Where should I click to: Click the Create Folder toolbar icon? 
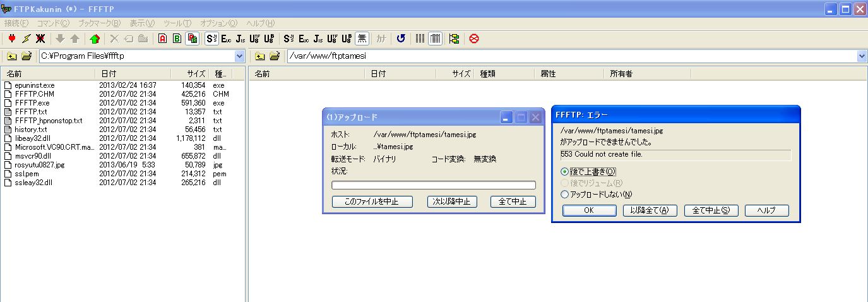pos(143,39)
